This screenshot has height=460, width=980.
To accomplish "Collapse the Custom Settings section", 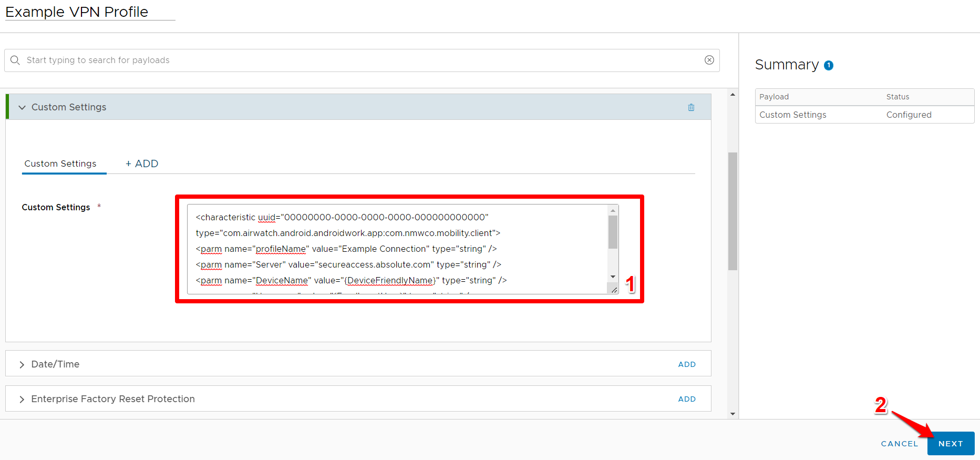I will click(x=22, y=107).
